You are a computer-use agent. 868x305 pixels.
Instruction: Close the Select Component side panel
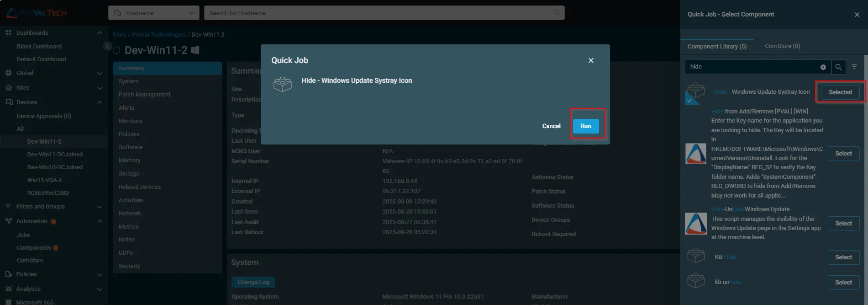click(857, 15)
